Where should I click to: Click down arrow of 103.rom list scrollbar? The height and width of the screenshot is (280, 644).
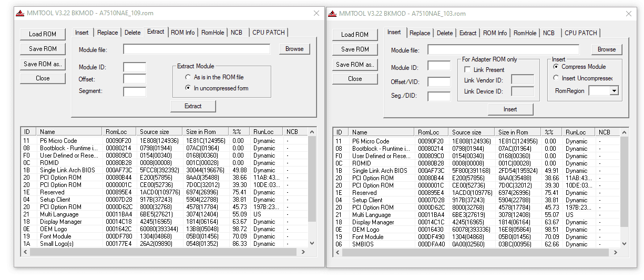pos(625,244)
